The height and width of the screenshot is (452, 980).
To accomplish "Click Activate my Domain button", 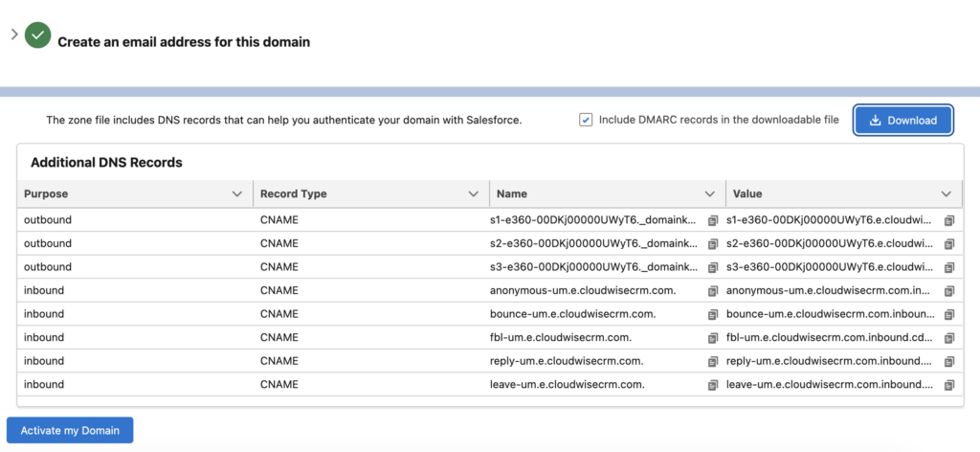I will (x=70, y=430).
